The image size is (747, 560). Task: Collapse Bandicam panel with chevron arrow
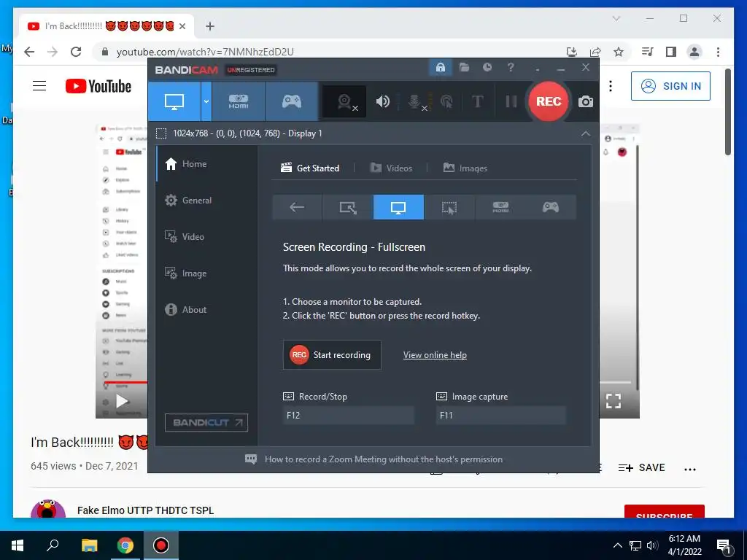coord(586,134)
